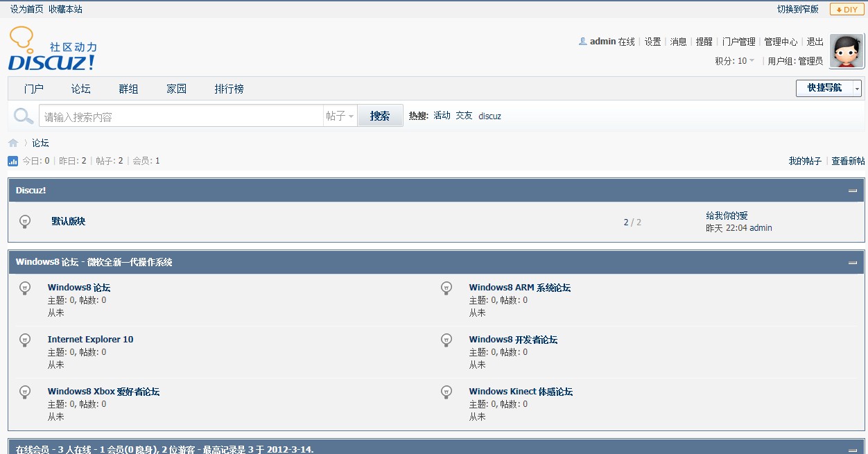Screen dimensions: 868x454
Task: Click the 会员: 1 statistic
Action: (146, 161)
